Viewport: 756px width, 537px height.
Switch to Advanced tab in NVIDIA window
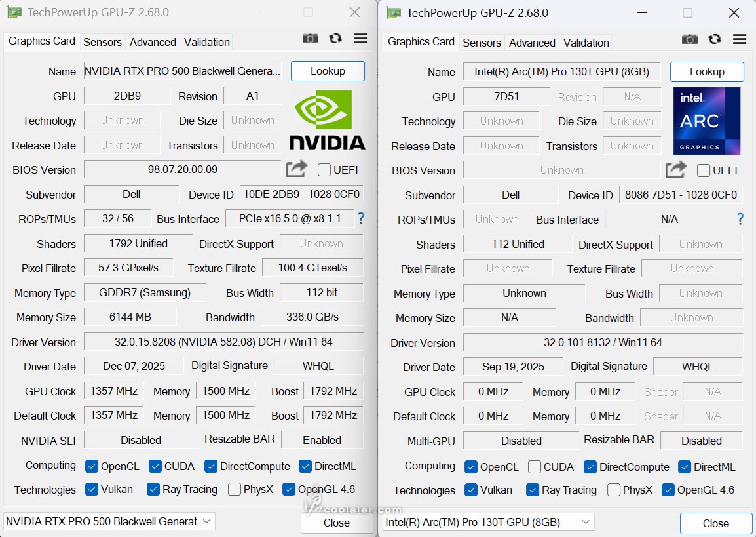[x=153, y=42]
